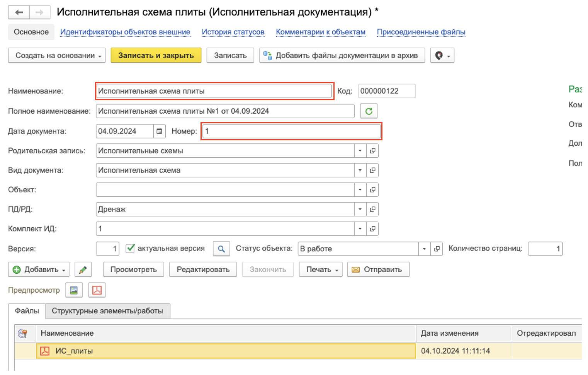Open the Объект linked record

(372, 190)
